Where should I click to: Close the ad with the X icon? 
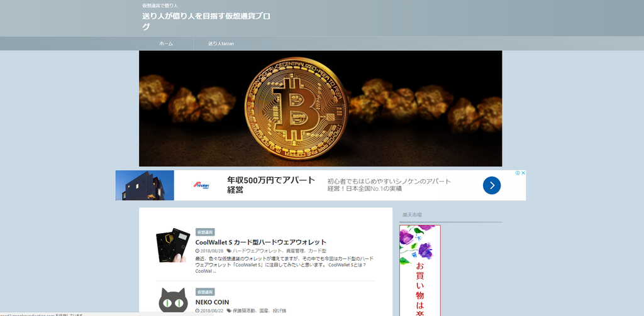pyautogui.click(x=523, y=173)
